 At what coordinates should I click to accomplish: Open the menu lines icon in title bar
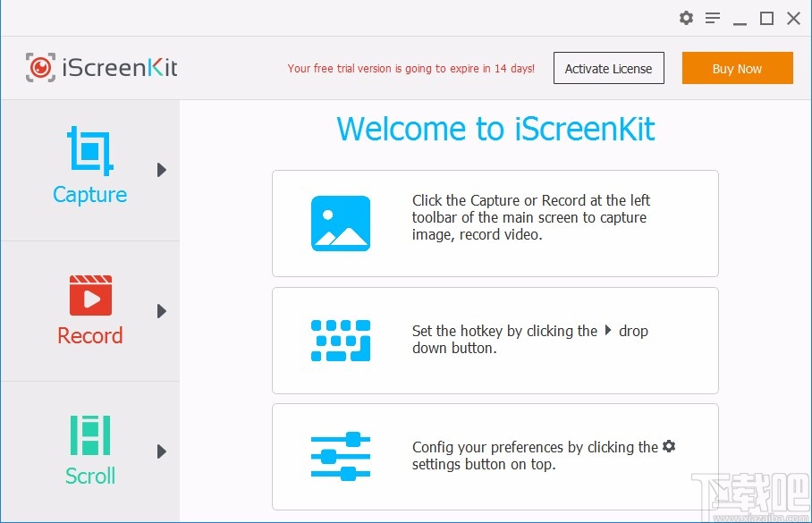pos(713,18)
